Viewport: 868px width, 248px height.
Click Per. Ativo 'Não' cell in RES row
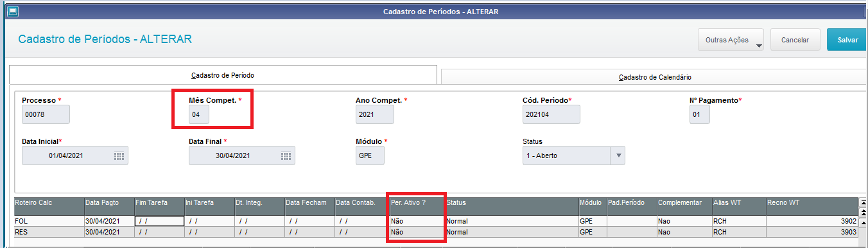tap(417, 231)
